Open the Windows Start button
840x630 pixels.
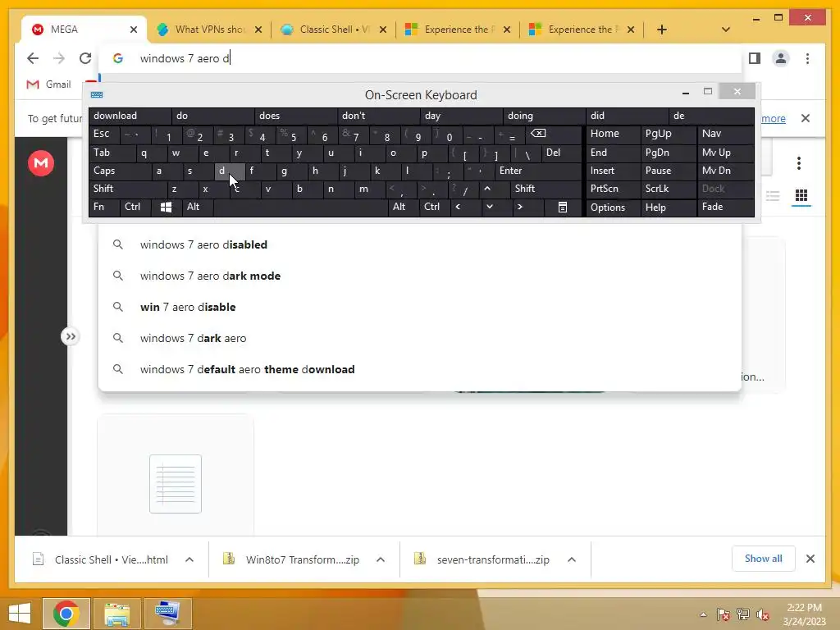[x=20, y=614]
